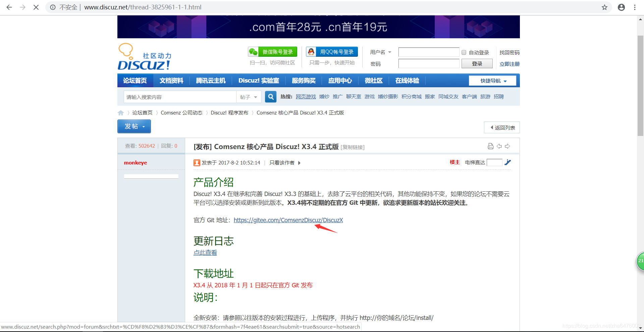Open the 微社区 nav tab

[374, 81]
